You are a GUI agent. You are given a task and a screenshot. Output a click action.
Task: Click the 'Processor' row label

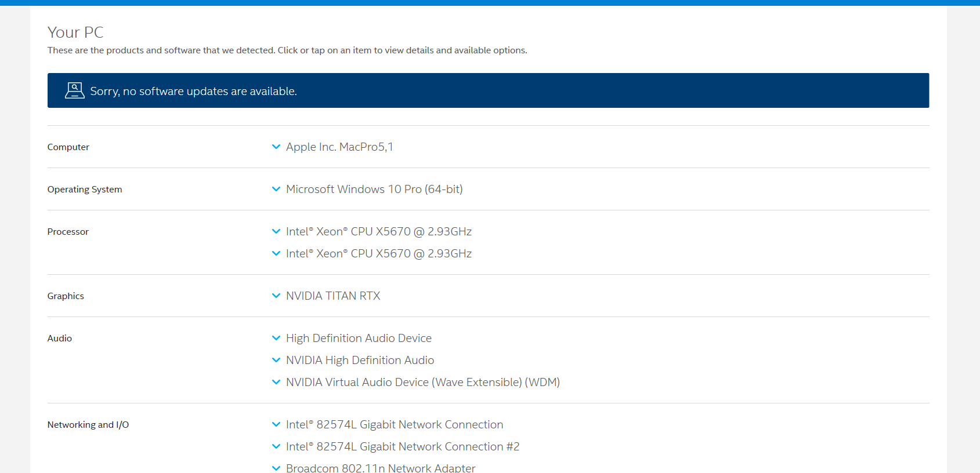click(68, 232)
